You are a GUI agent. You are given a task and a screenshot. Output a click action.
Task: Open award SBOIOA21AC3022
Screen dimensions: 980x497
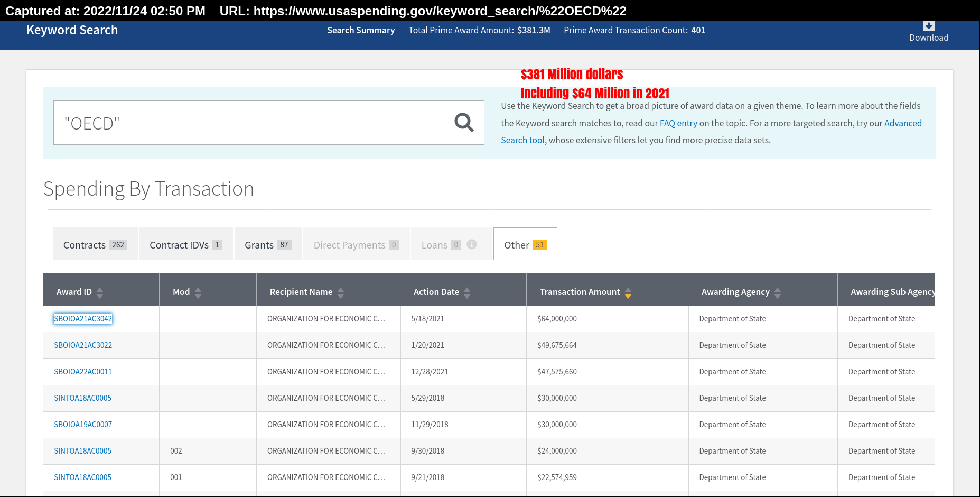83,345
